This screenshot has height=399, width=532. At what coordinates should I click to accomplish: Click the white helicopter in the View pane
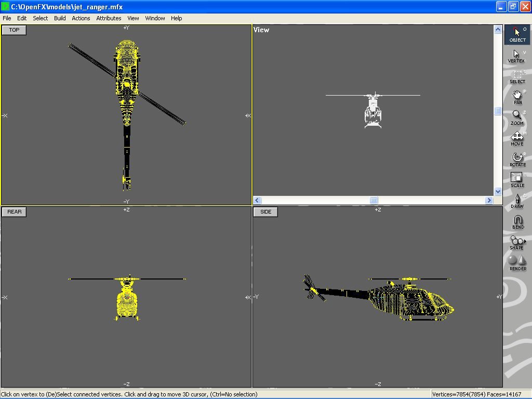373,110
